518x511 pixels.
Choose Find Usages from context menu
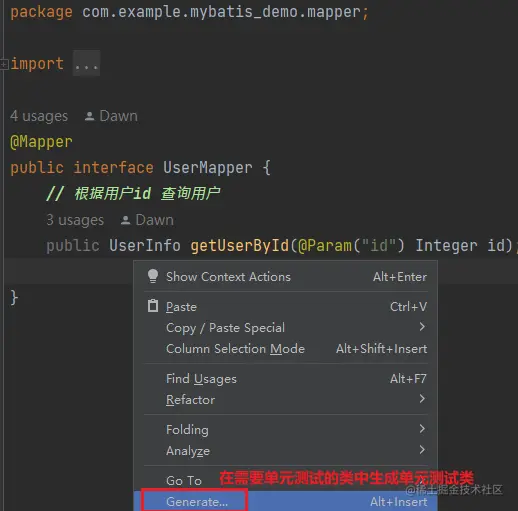pyautogui.click(x=286, y=379)
